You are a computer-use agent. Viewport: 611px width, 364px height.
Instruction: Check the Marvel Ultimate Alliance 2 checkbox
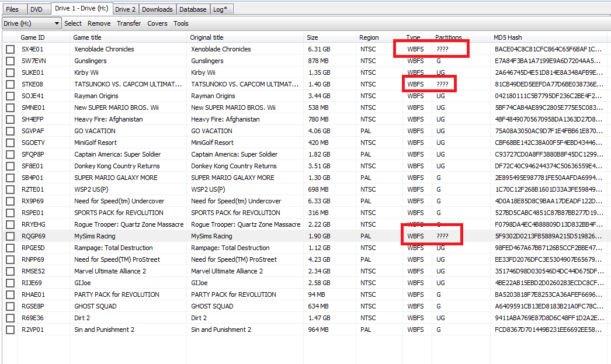(10, 271)
